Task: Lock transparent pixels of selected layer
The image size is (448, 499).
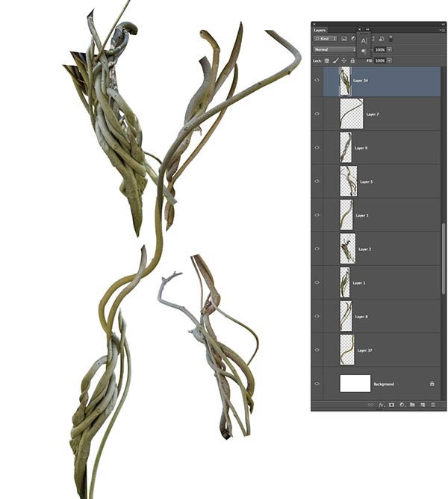Action: tap(327, 61)
